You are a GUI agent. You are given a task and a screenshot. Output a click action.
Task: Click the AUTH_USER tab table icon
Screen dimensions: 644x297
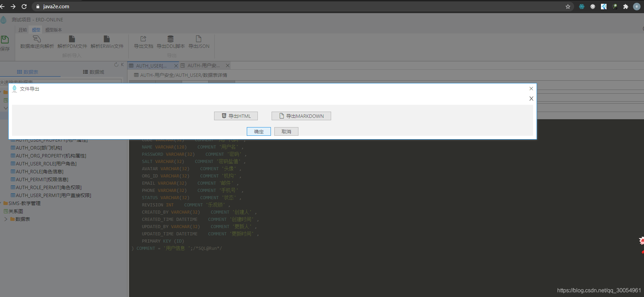click(x=131, y=66)
